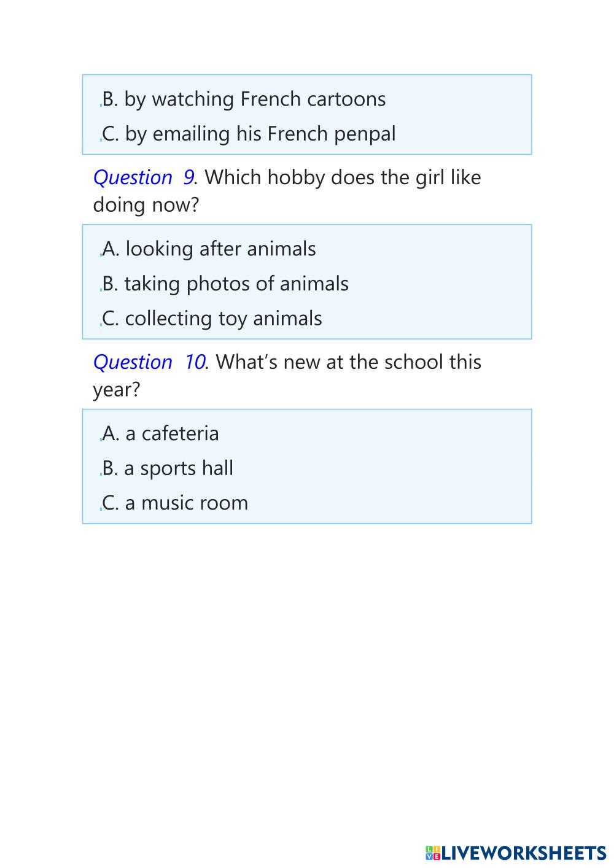The width and height of the screenshot is (614, 868).
Task: Choose option 'C. by emailing his French penpal'
Action: click(x=249, y=134)
